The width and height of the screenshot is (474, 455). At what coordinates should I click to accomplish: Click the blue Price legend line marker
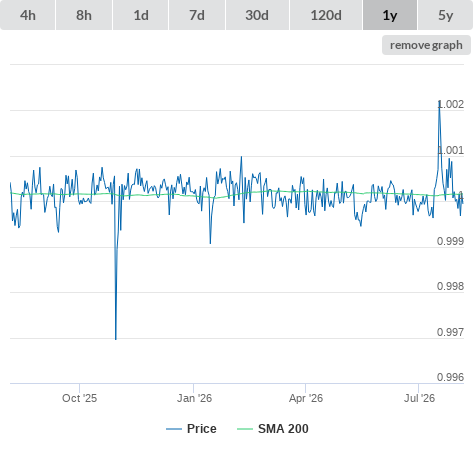pos(174,429)
